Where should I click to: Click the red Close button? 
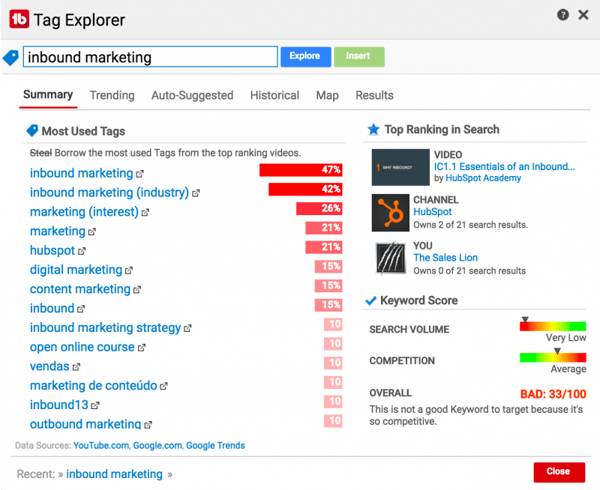click(559, 472)
